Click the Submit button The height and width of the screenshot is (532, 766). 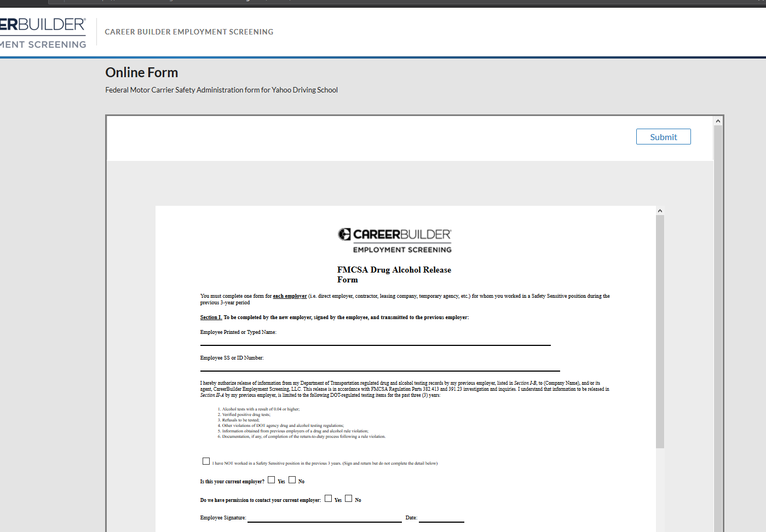pos(663,137)
